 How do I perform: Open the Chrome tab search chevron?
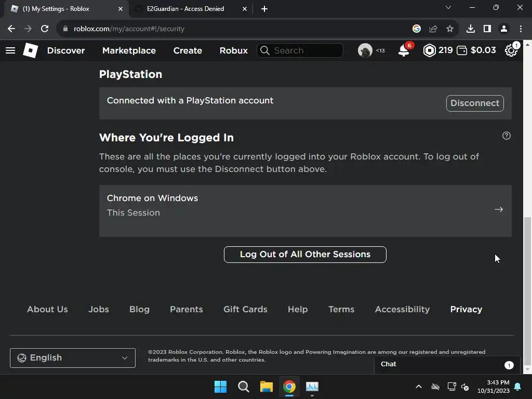point(448,7)
